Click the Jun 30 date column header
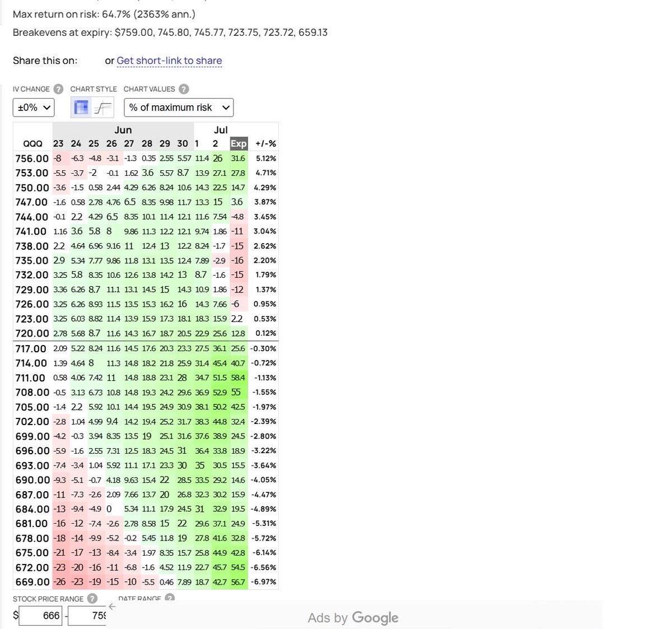The width and height of the screenshot is (672, 629). (183, 144)
